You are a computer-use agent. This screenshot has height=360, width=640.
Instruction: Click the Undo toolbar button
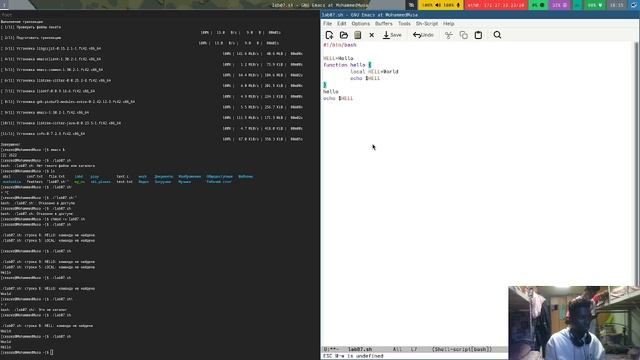(423, 35)
